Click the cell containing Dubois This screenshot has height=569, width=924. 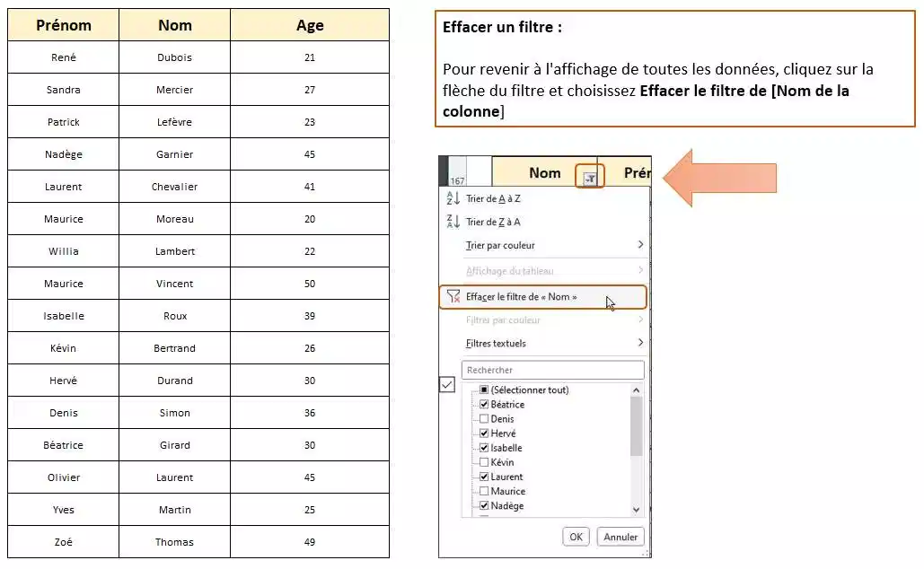coord(175,57)
